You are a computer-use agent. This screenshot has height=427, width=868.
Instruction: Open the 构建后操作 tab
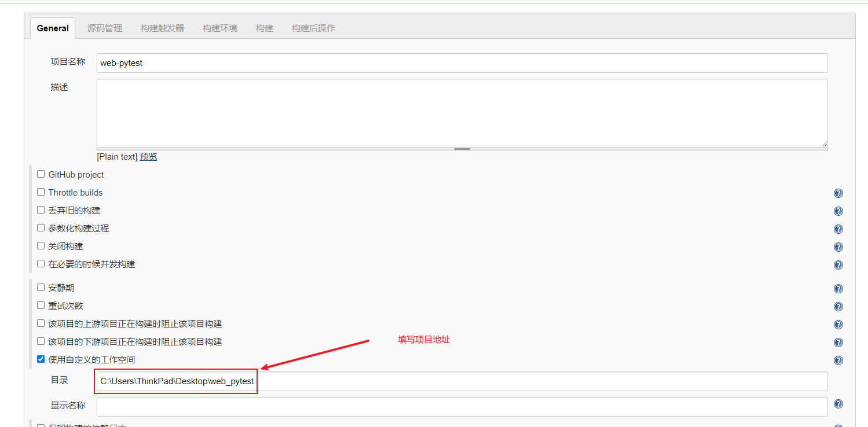point(313,28)
